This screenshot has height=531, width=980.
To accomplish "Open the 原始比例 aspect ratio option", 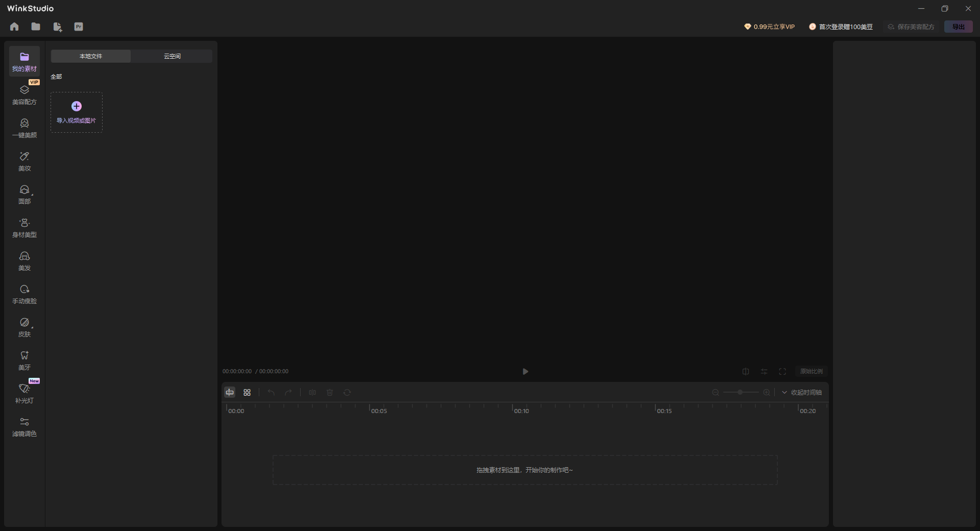I will click(x=811, y=371).
